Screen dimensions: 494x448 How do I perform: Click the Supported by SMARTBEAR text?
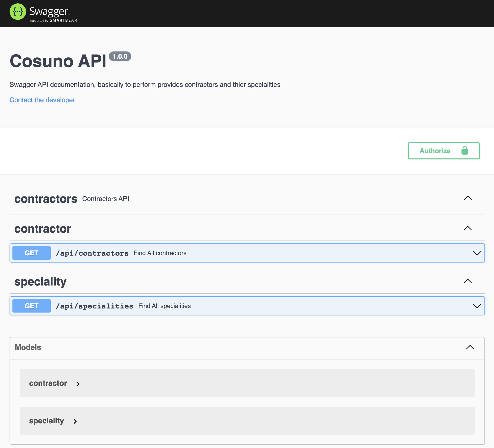[x=53, y=20]
